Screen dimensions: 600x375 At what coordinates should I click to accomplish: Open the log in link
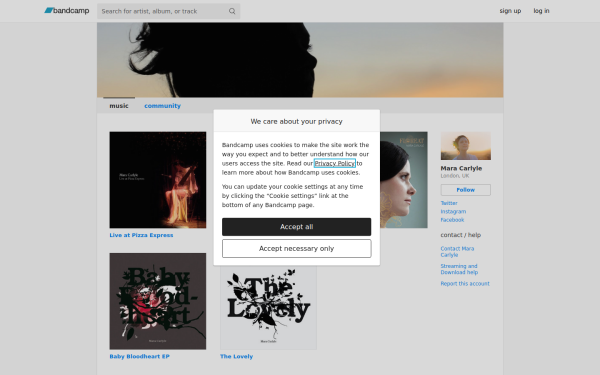(541, 11)
